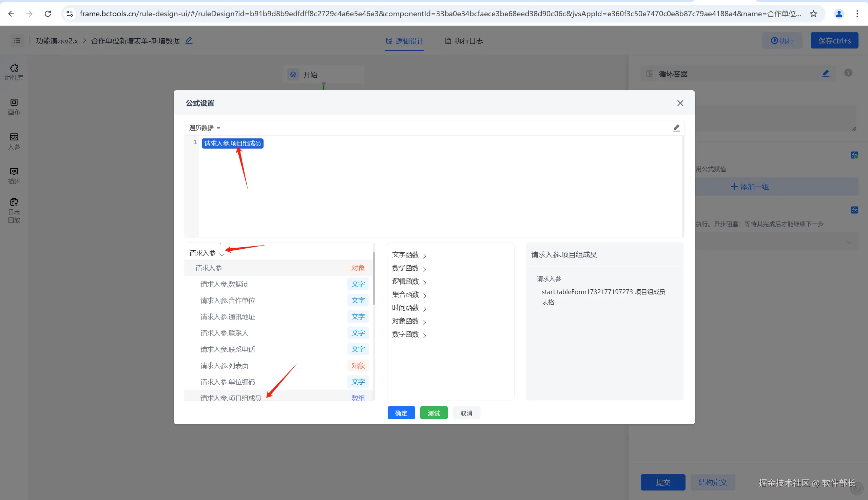
Task: Select 请求入参.合作单位 variable in the list
Action: coord(228,301)
